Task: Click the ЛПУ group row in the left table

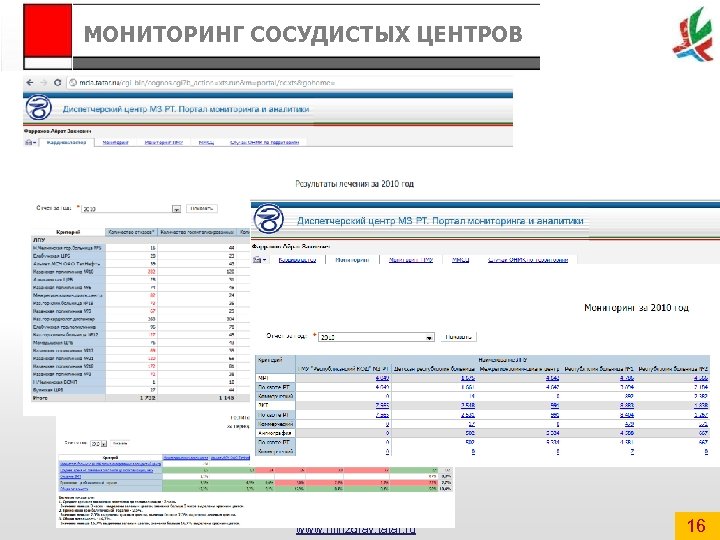Action: (x=141, y=240)
